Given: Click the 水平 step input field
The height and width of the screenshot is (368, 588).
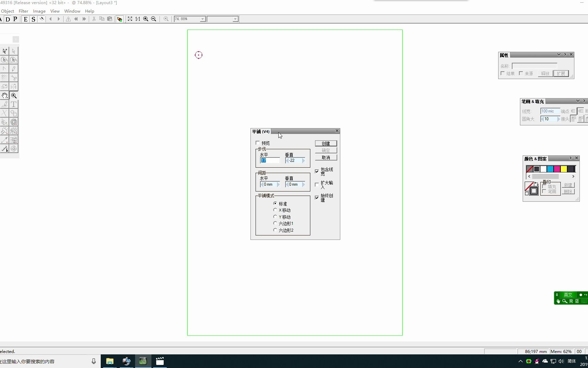Looking at the screenshot, I should click(270, 160).
